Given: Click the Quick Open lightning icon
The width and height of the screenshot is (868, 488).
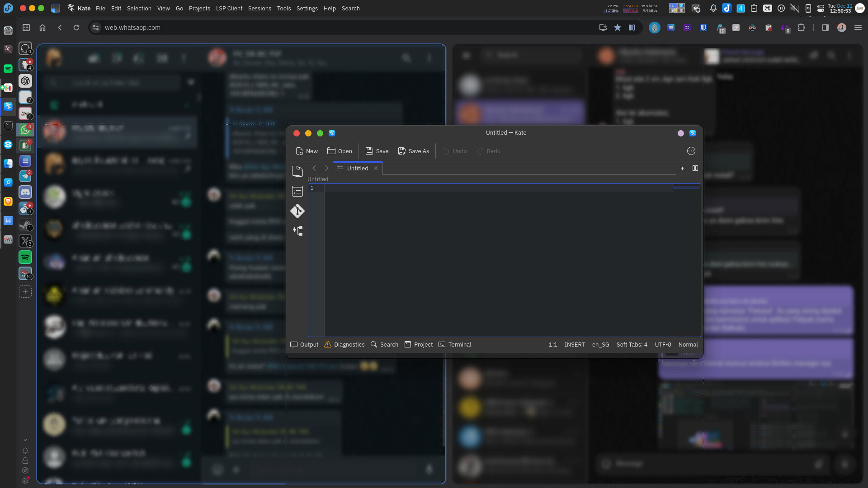Looking at the screenshot, I should 683,168.
